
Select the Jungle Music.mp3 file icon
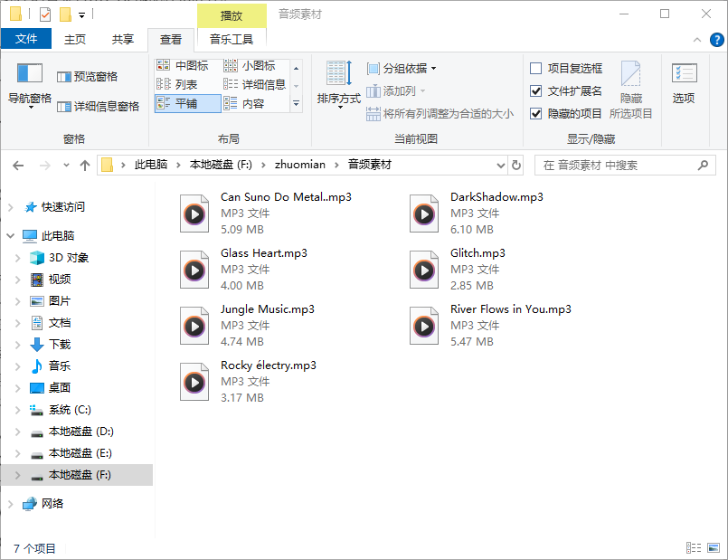click(194, 326)
